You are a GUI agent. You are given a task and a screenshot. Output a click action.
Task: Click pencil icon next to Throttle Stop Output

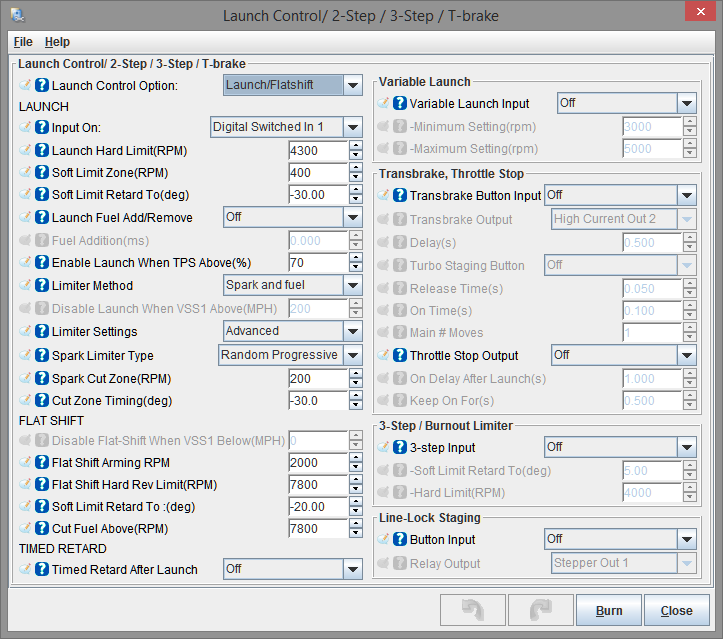384,355
